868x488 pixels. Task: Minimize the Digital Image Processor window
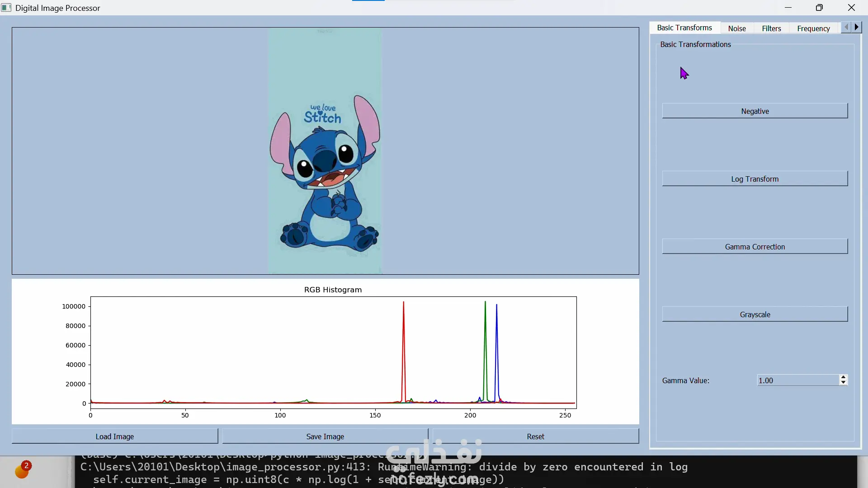tap(788, 8)
